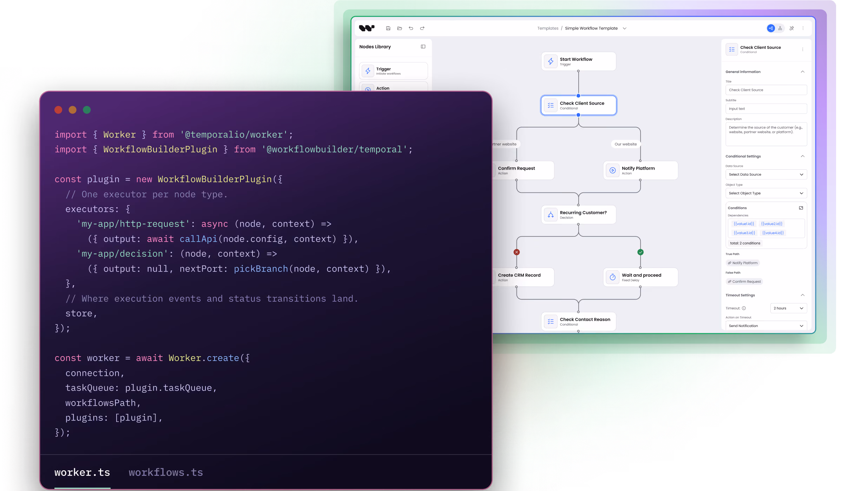Viewport: 868px width, 491px height.
Task: Open the Select Data Source dropdown
Action: [766, 175]
